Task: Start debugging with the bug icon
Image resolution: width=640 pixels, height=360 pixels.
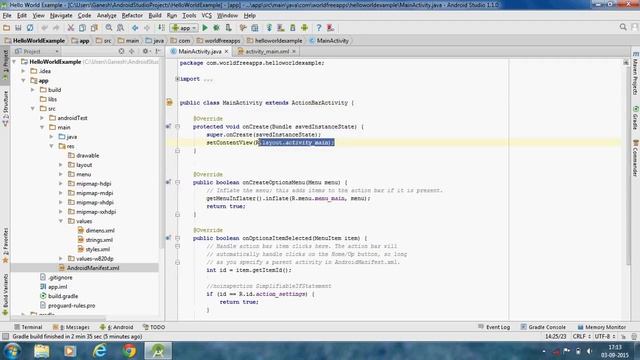Action: tap(216, 28)
